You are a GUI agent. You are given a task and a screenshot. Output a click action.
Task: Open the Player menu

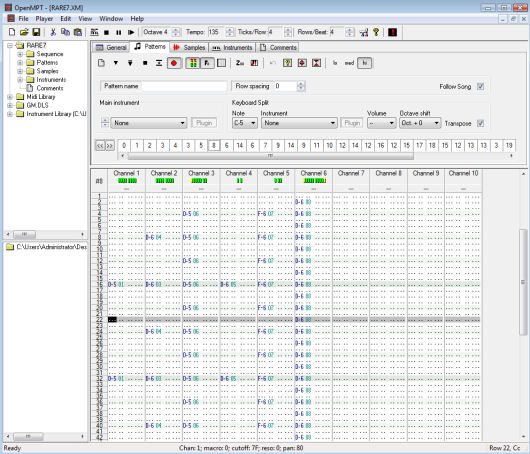coord(44,19)
